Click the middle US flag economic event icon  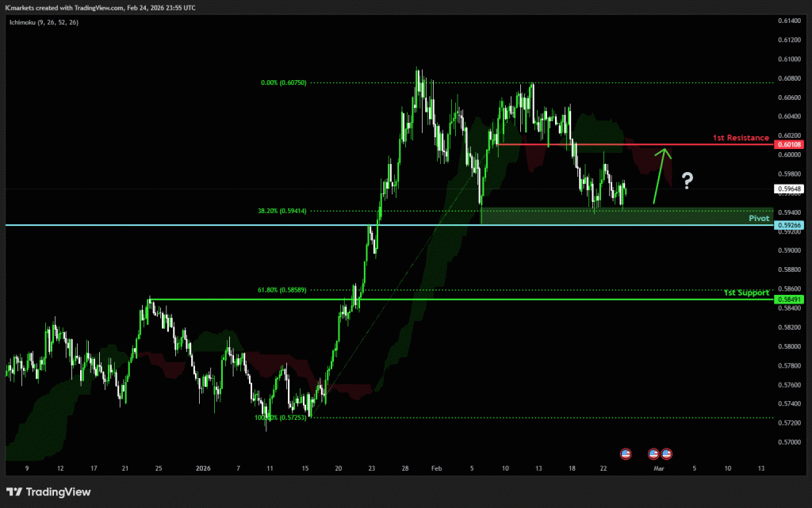click(654, 453)
